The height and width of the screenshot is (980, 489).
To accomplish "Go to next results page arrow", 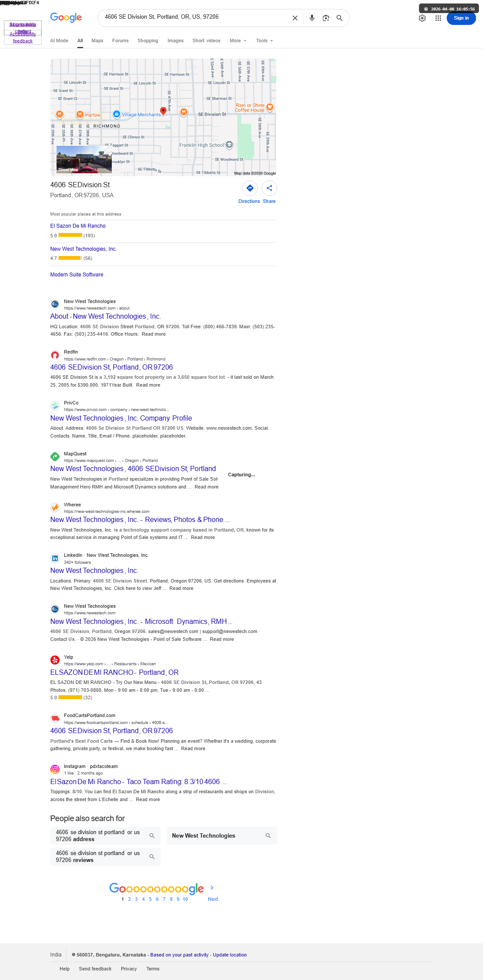I will 212,887.
